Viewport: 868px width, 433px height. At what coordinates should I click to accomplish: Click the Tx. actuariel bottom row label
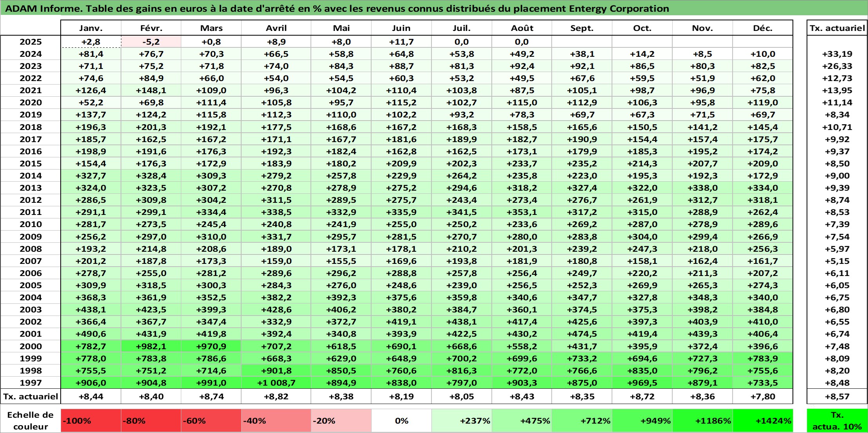pyautogui.click(x=31, y=397)
